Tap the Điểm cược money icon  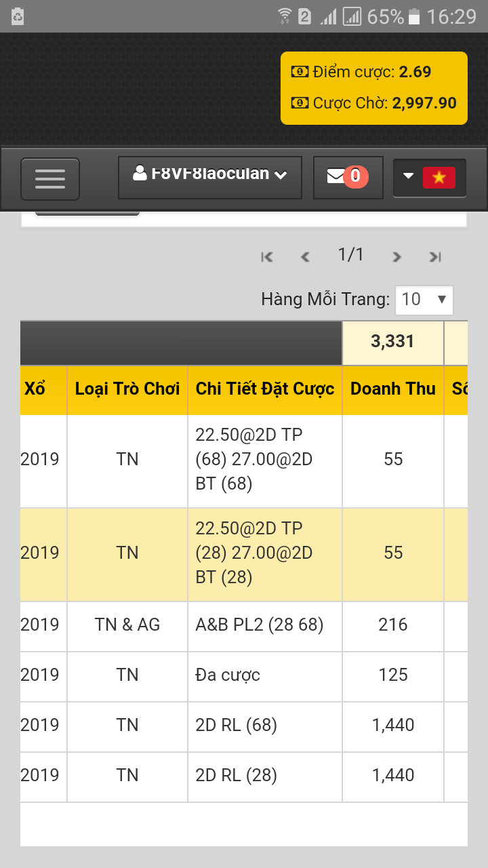[300, 72]
